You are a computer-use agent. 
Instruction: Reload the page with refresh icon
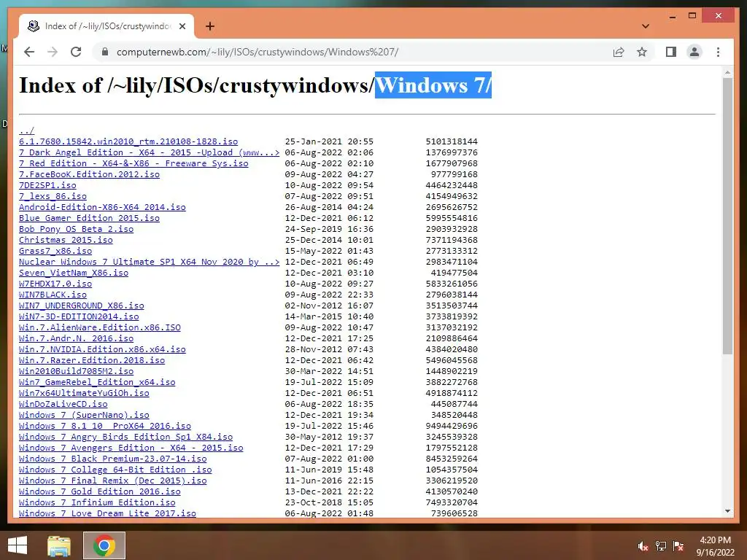tap(76, 52)
